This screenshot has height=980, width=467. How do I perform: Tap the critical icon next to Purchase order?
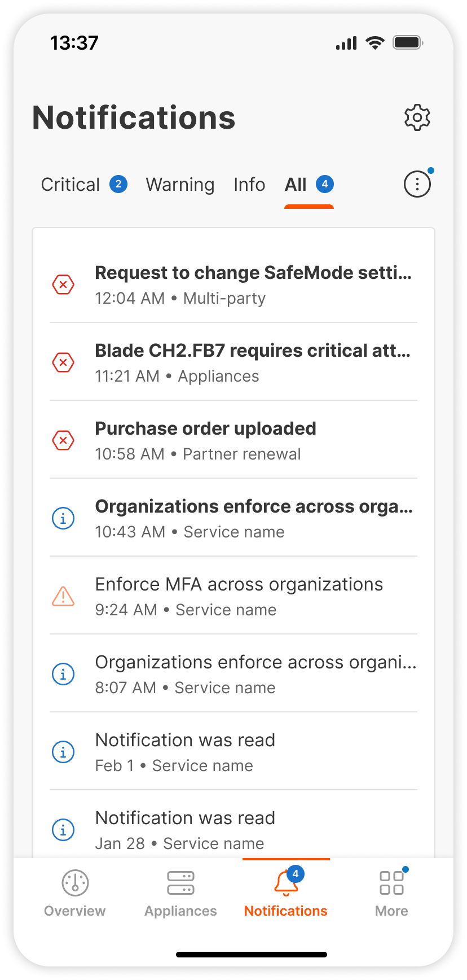click(x=63, y=440)
